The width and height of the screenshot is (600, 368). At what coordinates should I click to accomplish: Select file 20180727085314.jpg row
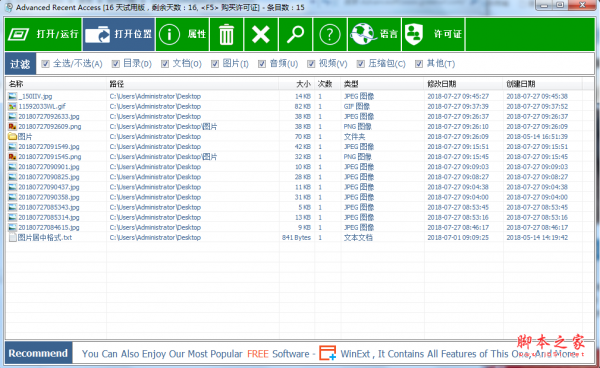[x=300, y=217]
